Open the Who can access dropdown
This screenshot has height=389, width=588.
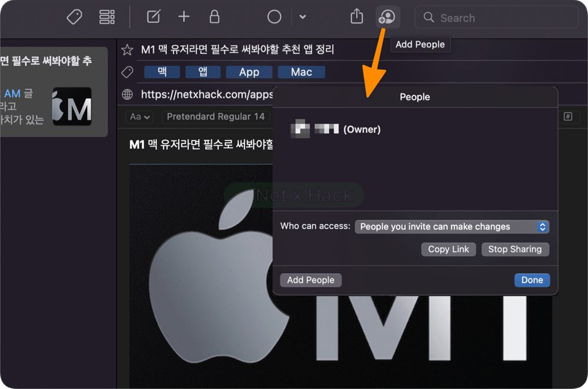point(452,227)
